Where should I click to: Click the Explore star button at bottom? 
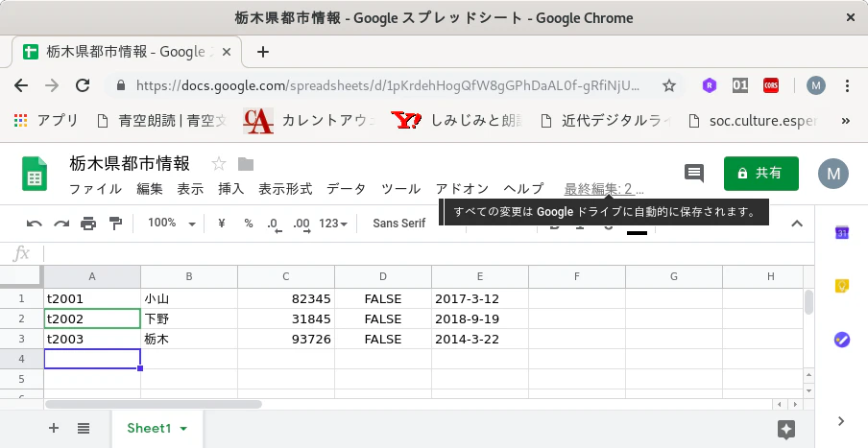pyautogui.click(x=786, y=429)
